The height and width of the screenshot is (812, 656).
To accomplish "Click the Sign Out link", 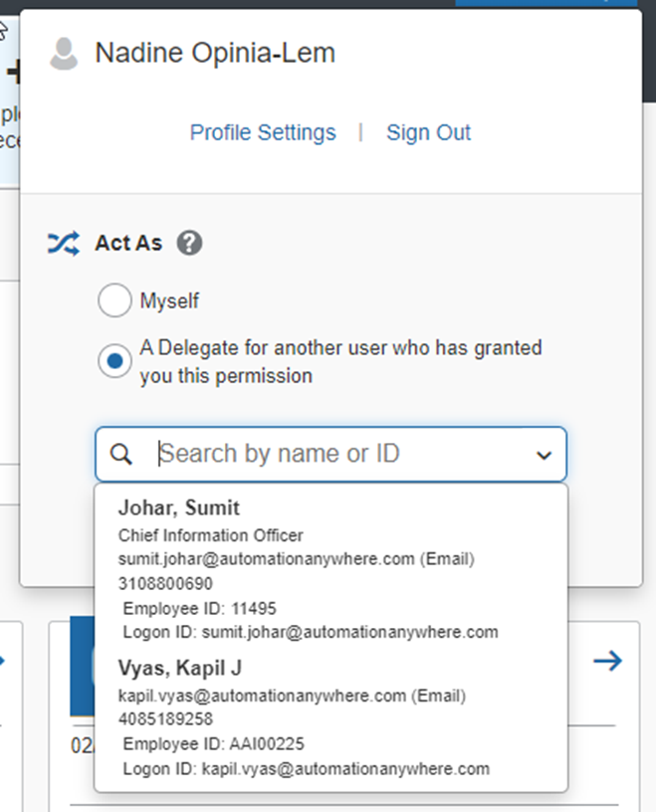I will (x=428, y=132).
